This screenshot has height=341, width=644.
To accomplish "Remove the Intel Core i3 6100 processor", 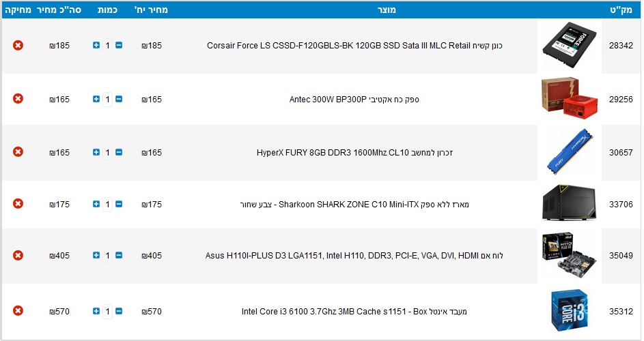I will [x=18, y=310].
